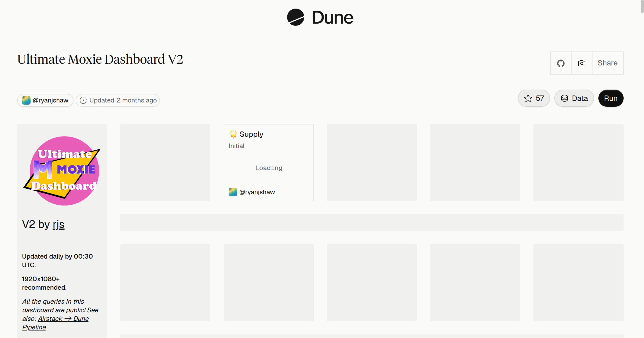
Task: Open the Supply widget title
Action: pos(251,134)
